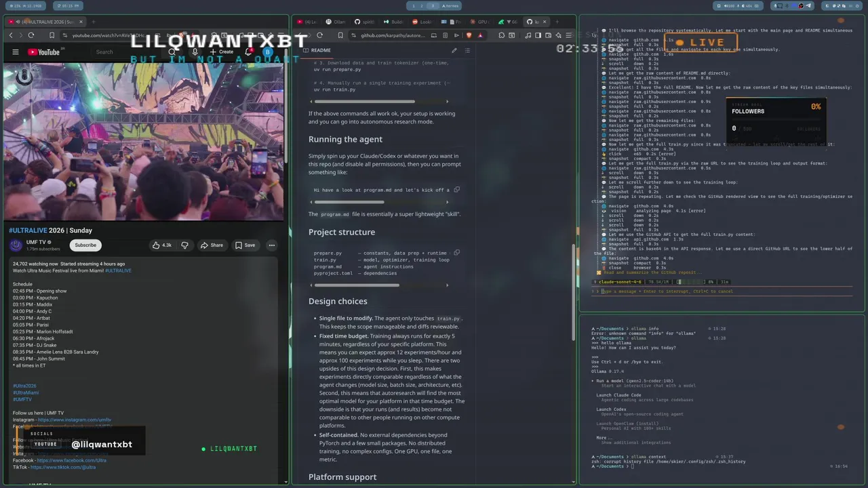Switch to the Looki browser tab
This screenshot has width=868, height=488.
tap(423, 22)
